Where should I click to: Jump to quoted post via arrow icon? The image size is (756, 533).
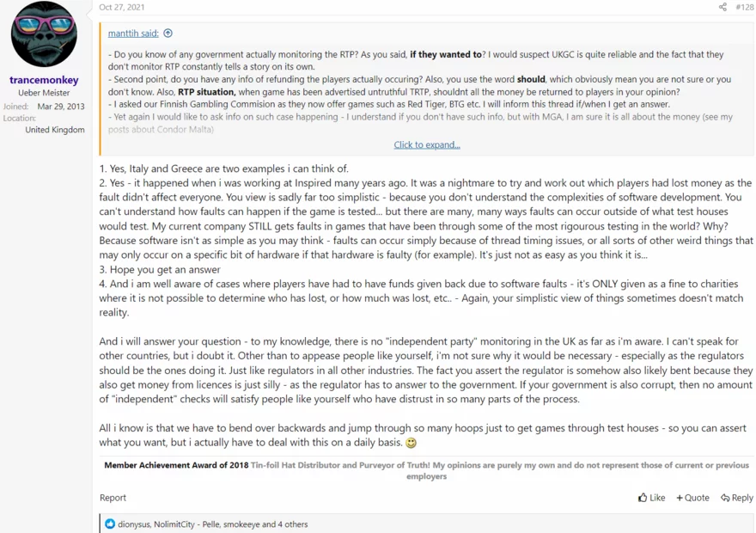point(168,34)
